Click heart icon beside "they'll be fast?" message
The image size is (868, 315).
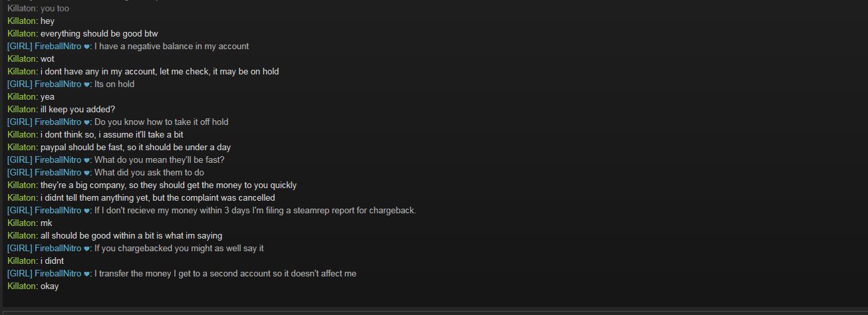point(87,160)
